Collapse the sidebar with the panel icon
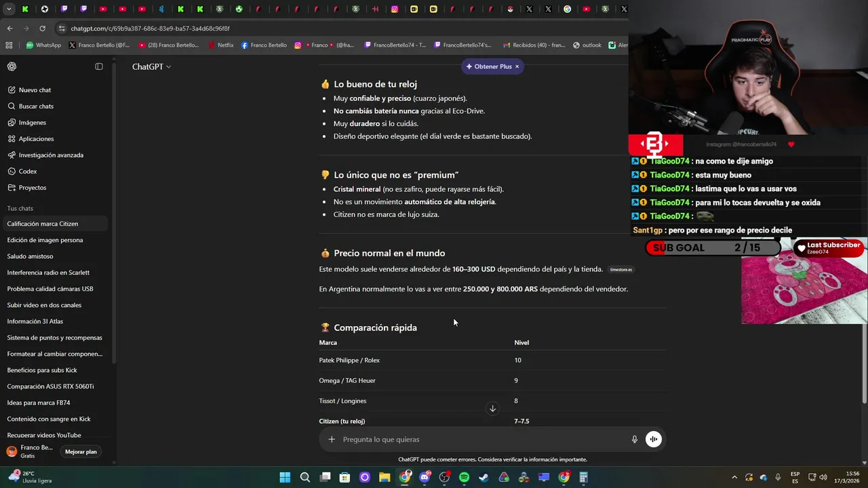The height and width of the screenshot is (488, 868). [99, 66]
